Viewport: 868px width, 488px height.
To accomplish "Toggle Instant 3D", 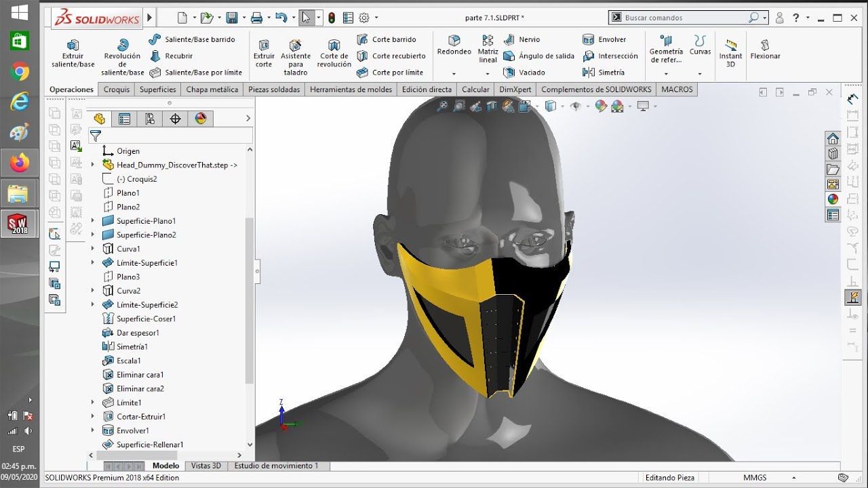I will 730,54.
